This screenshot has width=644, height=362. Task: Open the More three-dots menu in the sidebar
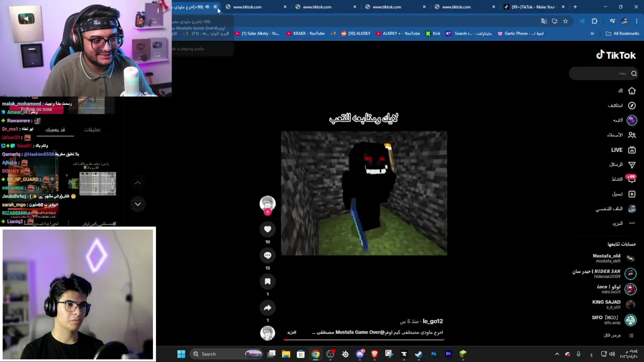(632, 223)
